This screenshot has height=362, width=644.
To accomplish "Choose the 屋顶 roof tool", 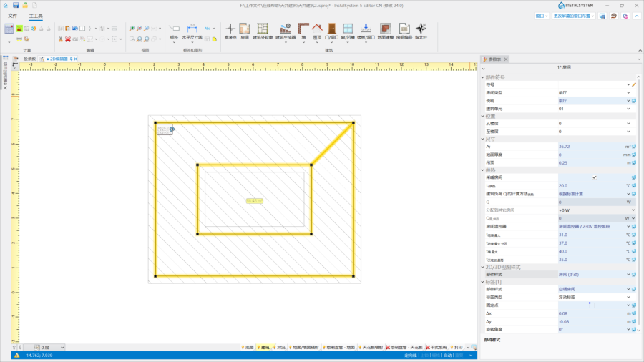I will pyautogui.click(x=316, y=30).
